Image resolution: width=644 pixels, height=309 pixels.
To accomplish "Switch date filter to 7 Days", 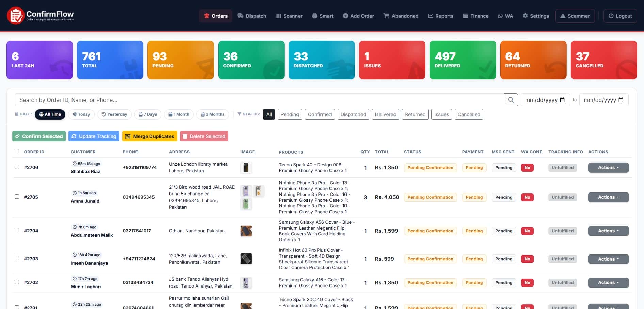I will 148,114.
